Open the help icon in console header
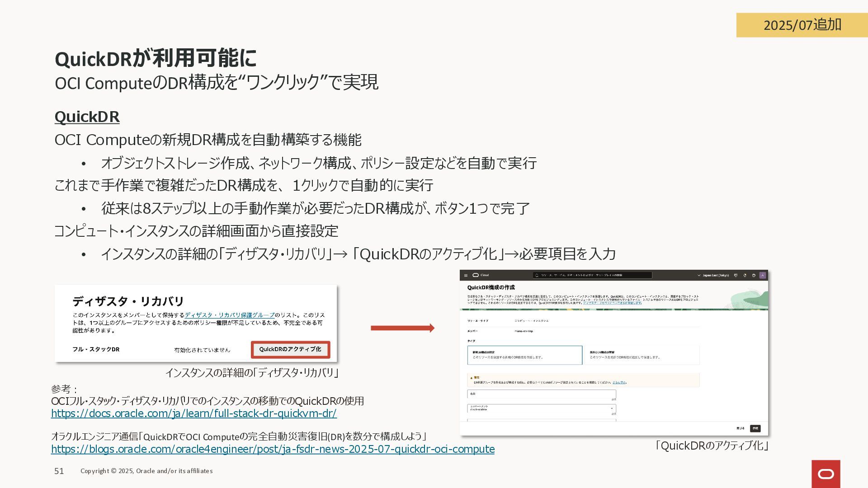This screenshot has width=868, height=488. [754, 275]
